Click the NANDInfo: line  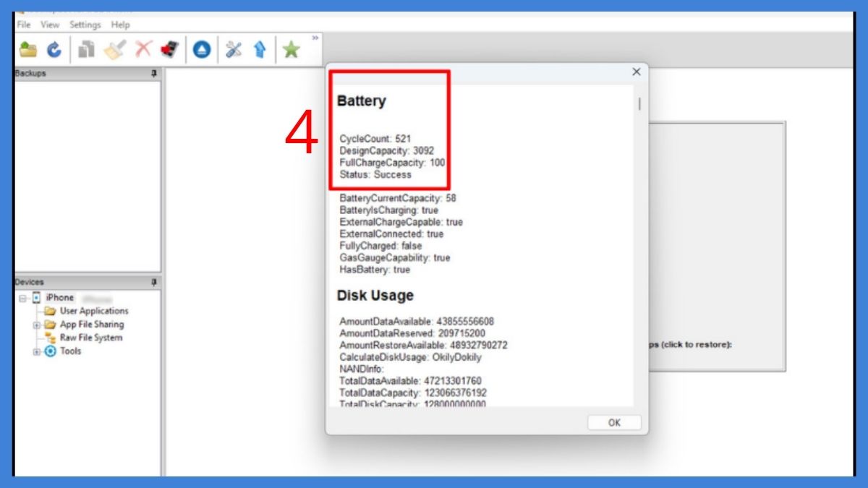pyautogui.click(x=362, y=369)
